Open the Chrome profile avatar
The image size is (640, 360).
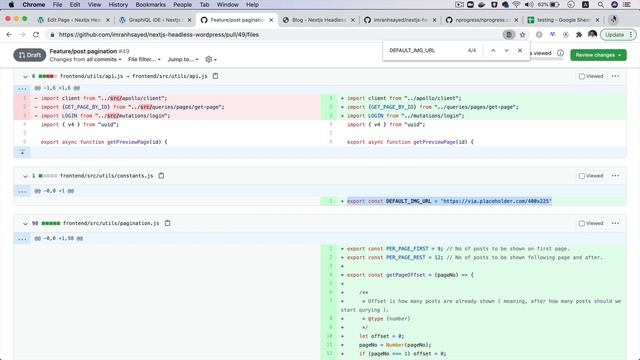592,35
